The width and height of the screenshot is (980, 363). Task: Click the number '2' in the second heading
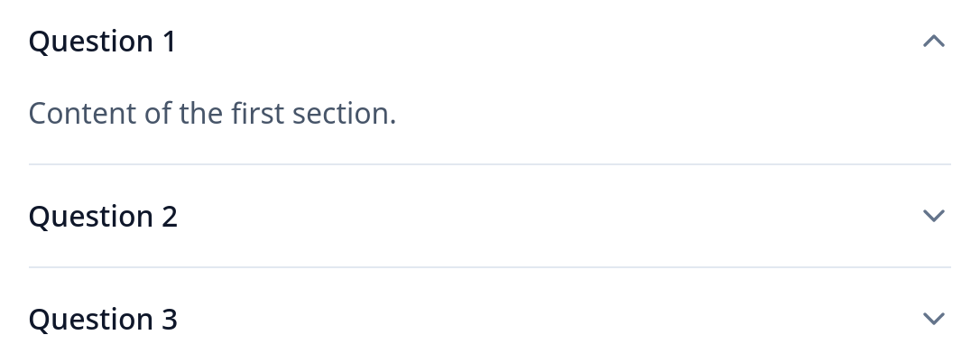(x=170, y=217)
